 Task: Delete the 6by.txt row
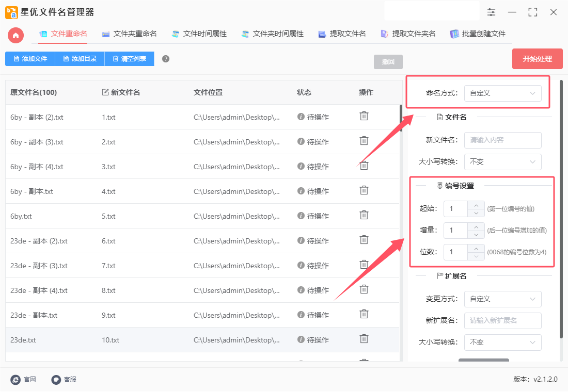[364, 215]
